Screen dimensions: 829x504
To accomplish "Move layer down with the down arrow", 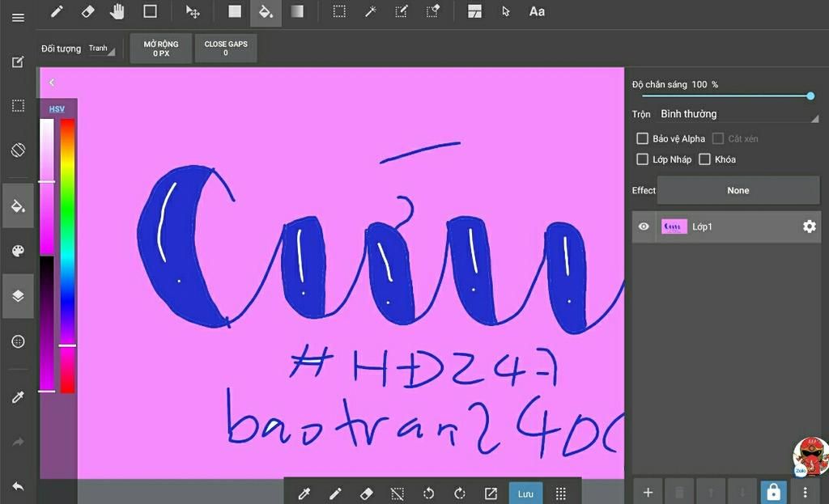I will pyautogui.click(x=742, y=493).
